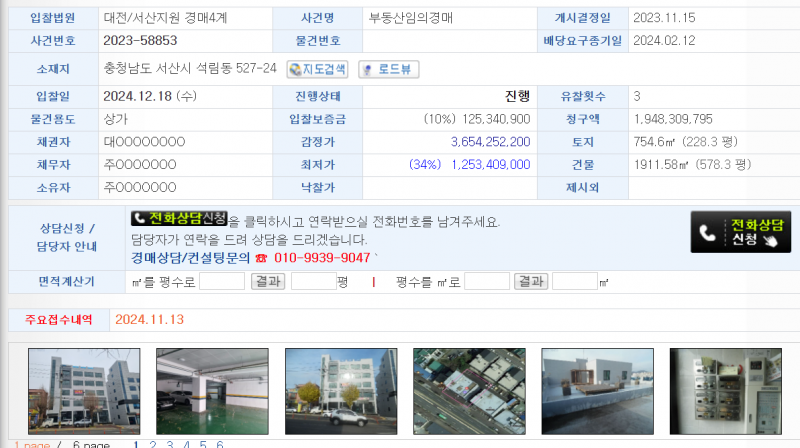Click the 결과 button for ㎡ to 평 conversion

[x=268, y=282]
